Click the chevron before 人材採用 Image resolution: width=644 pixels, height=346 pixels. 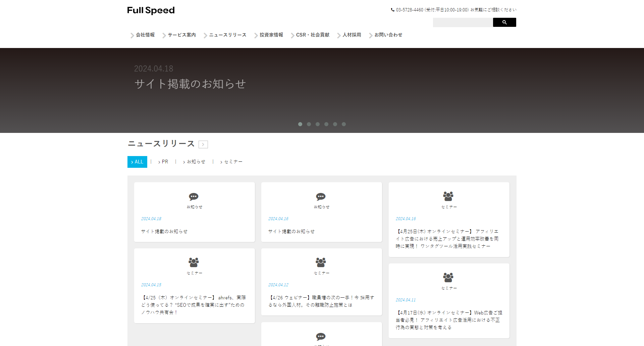click(339, 35)
